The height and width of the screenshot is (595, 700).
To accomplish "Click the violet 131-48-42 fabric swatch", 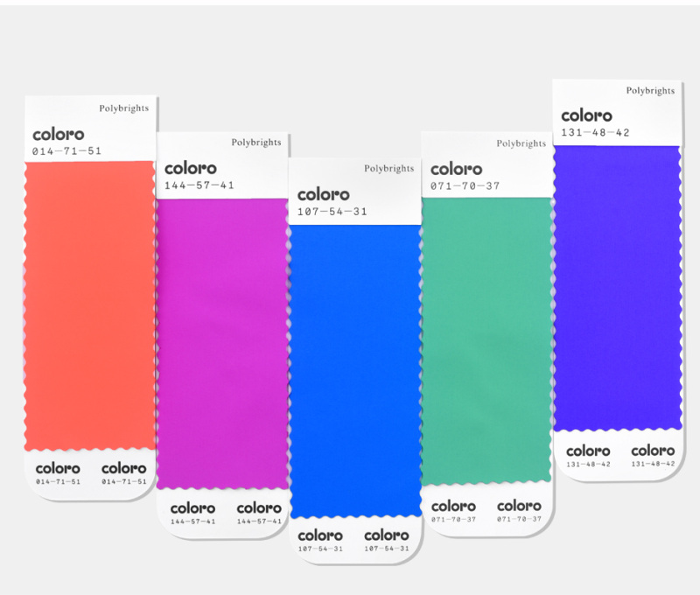I will 618,289.
